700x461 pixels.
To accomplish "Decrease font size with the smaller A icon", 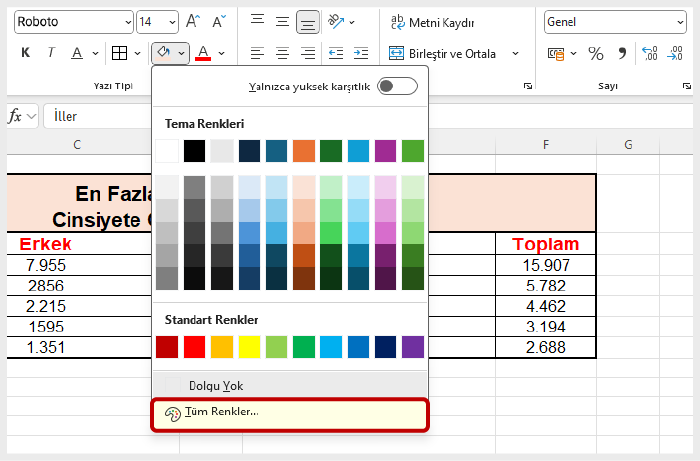I will tap(219, 21).
